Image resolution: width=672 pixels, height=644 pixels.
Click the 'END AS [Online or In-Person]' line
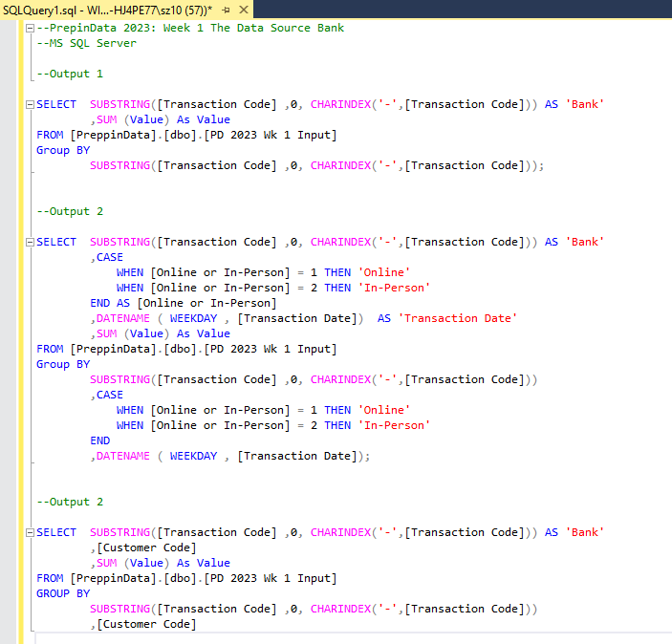184,303
